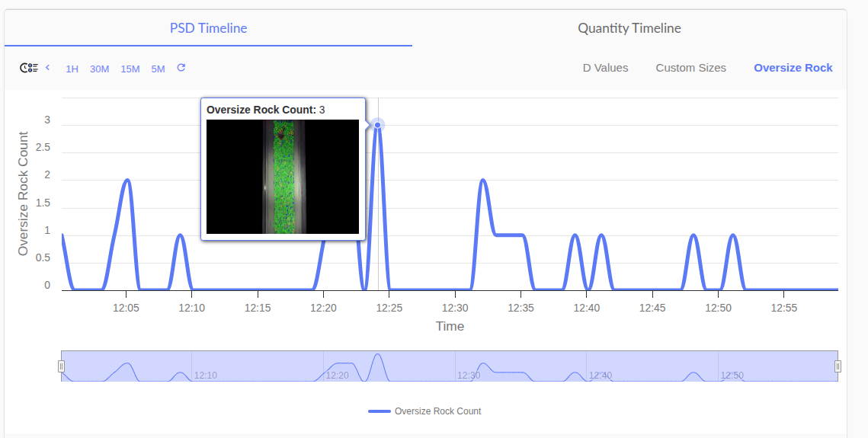Viewport: 868px width, 438px height.
Task: Set time range to 1H
Action: point(72,69)
